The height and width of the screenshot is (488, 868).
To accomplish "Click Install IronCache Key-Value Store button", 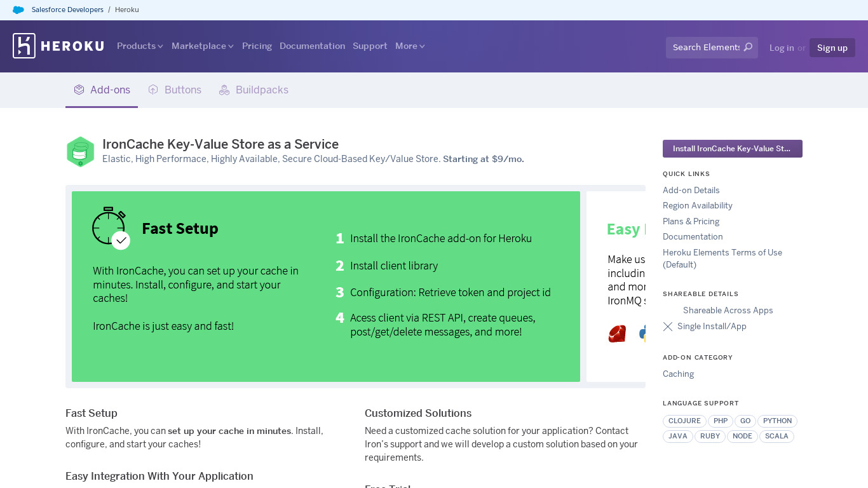I will (733, 149).
